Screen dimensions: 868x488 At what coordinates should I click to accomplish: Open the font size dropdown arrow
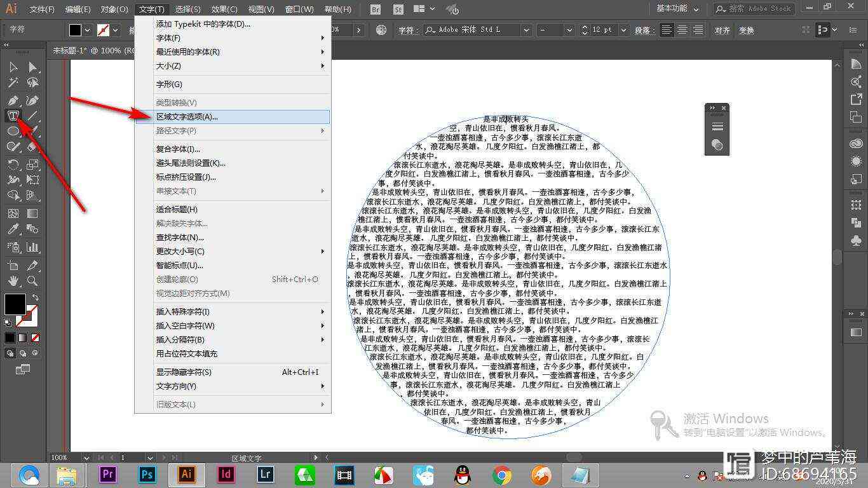click(623, 30)
